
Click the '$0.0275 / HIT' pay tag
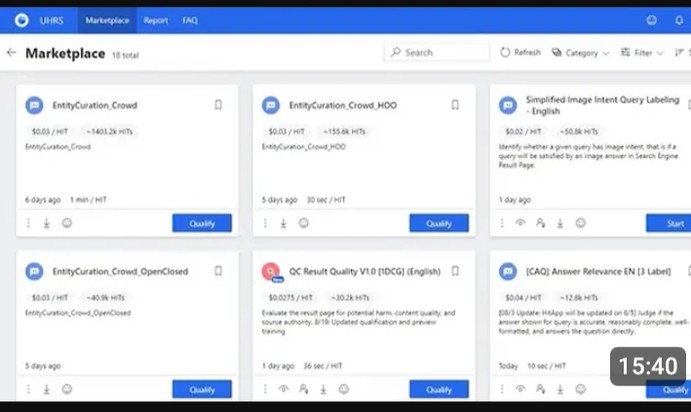290,298
